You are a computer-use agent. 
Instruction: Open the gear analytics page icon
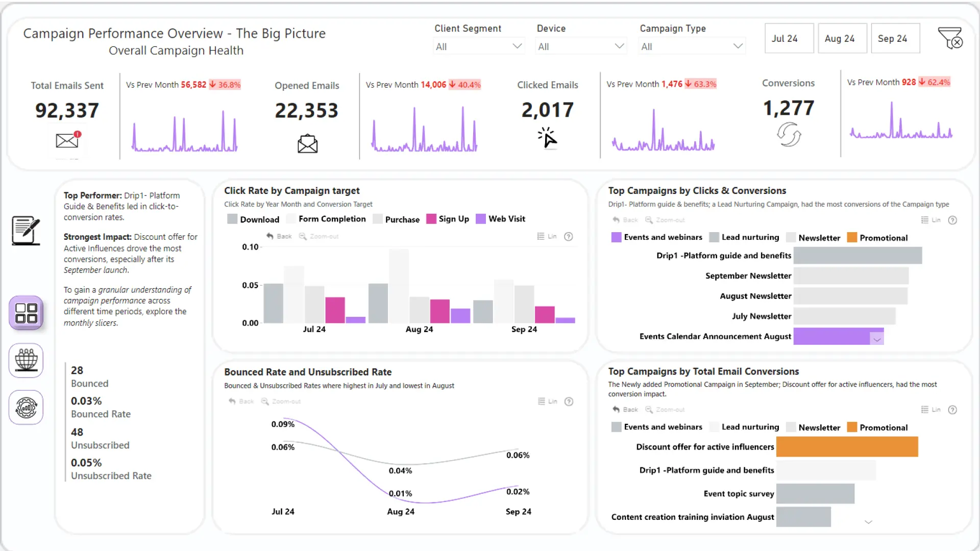26,407
